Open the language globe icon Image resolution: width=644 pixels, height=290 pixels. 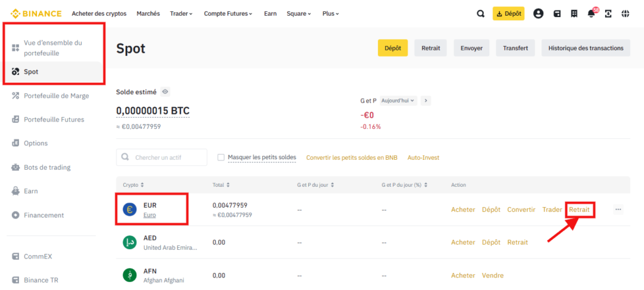click(x=625, y=14)
